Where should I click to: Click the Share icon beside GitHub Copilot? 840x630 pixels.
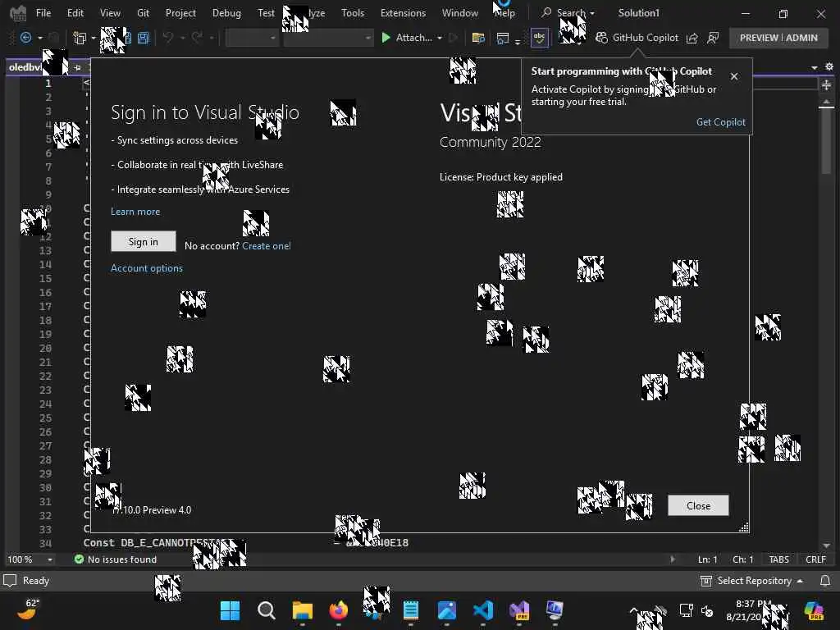(x=692, y=38)
